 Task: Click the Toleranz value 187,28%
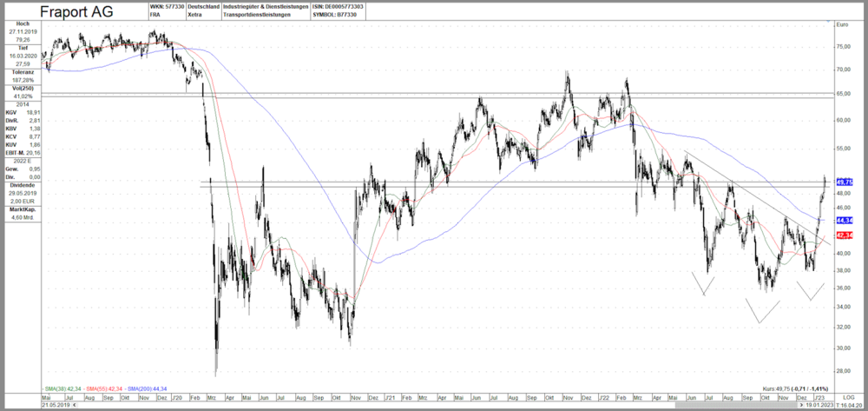(x=23, y=80)
